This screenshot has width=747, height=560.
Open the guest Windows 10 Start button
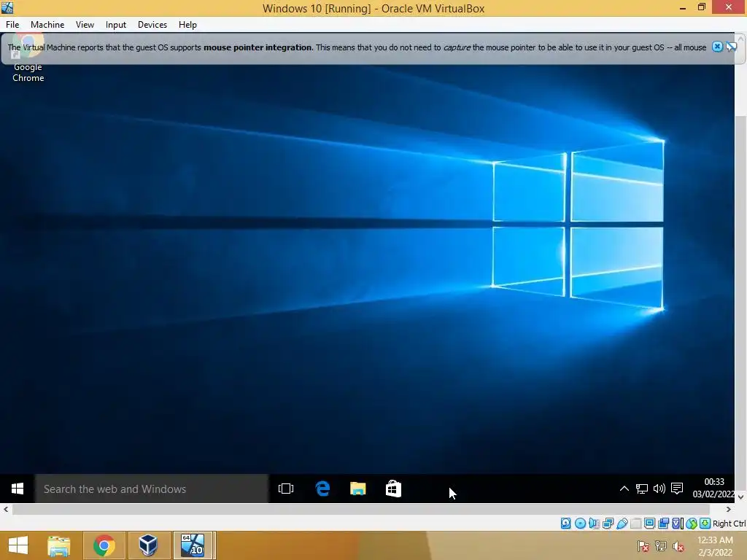coord(18,489)
